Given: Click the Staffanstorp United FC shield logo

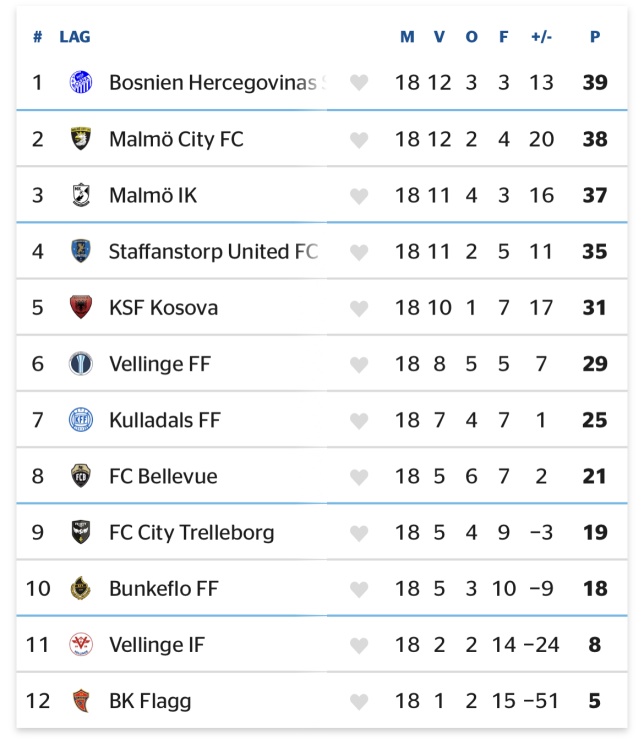Looking at the screenshot, I should (81, 251).
